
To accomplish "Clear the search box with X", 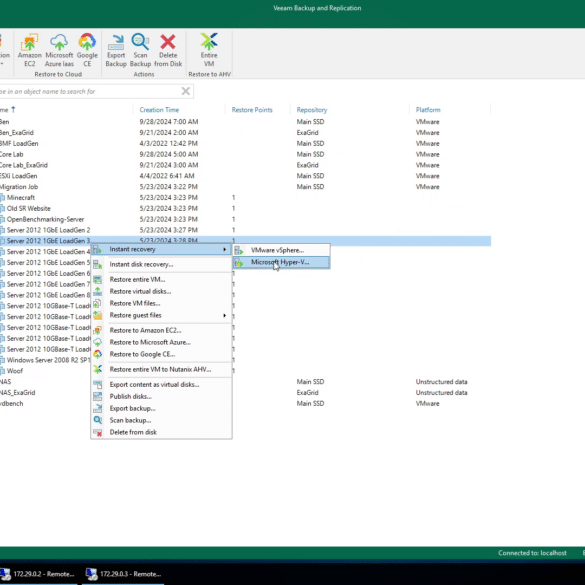I will [185, 91].
